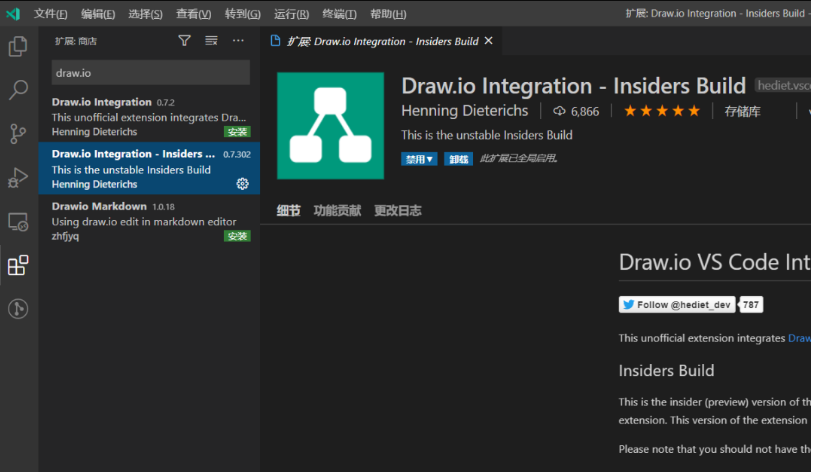This screenshot has width=816, height=472.
Task: Open the Source Control view
Action: coord(18,134)
